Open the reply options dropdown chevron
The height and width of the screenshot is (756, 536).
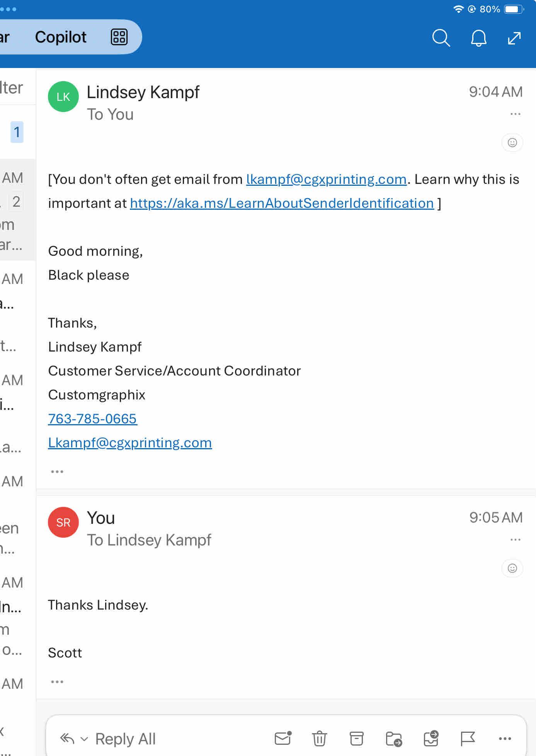click(x=84, y=739)
